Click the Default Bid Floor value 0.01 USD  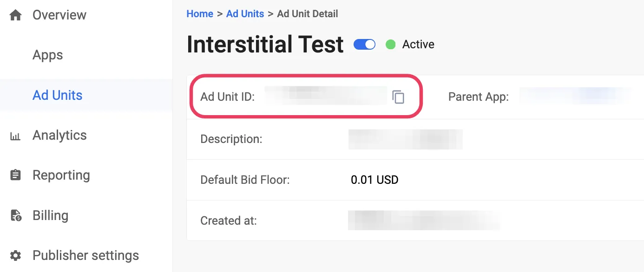pyautogui.click(x=375, y=180)
